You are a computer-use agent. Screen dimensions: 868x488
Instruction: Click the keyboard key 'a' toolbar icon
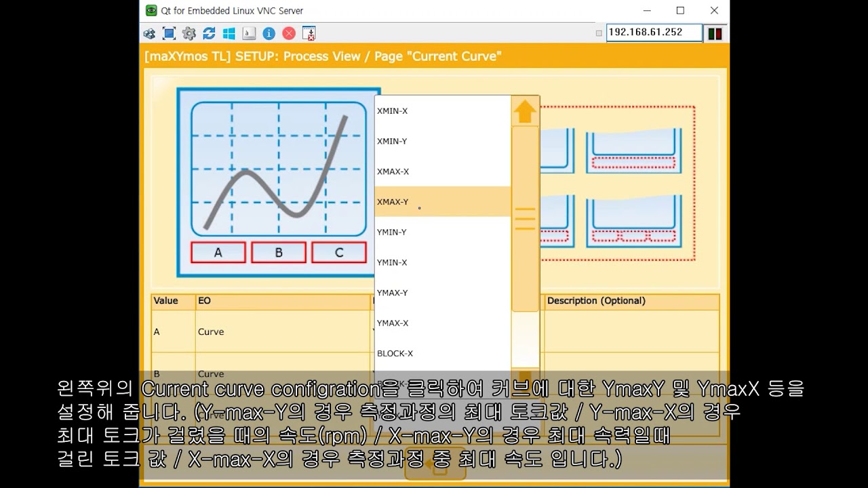pos(249,33)
